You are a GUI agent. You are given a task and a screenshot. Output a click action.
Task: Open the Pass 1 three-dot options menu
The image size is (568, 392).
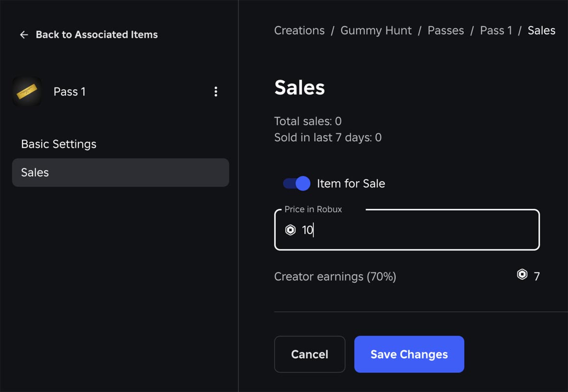216,92
